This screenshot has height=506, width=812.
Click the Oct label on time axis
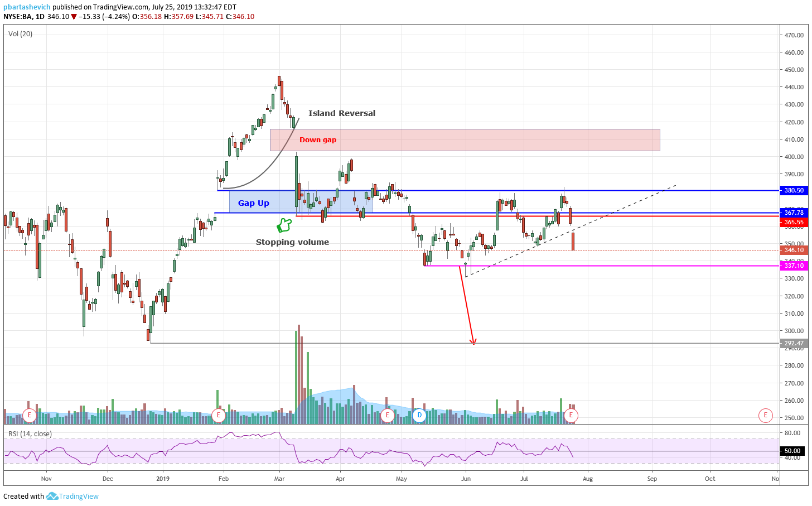pos(710,479)
